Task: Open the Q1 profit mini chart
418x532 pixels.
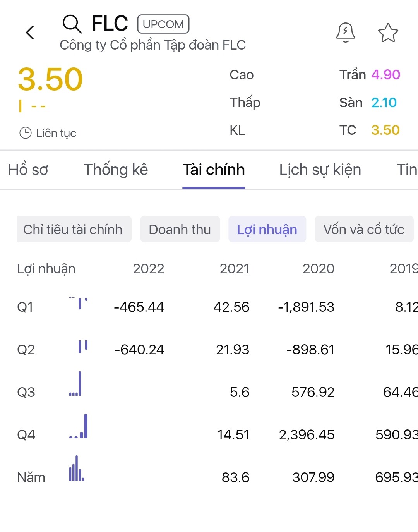Action: (79, 304)
